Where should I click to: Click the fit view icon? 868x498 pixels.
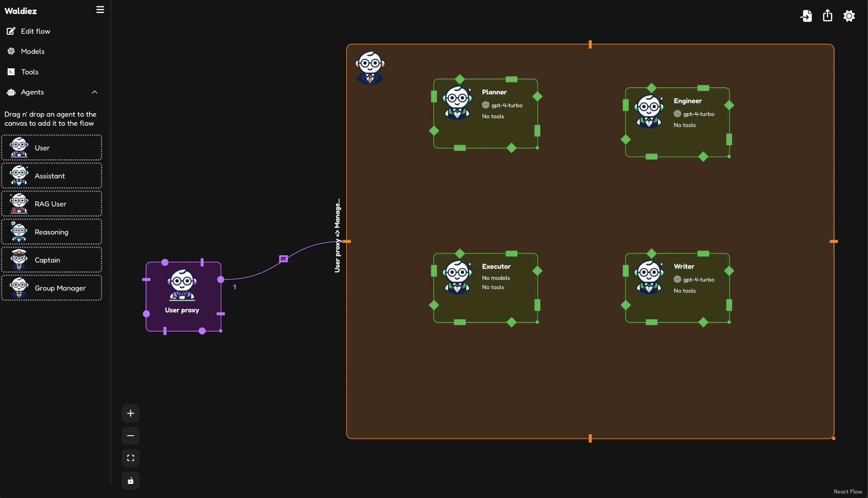tap(131, 458)
